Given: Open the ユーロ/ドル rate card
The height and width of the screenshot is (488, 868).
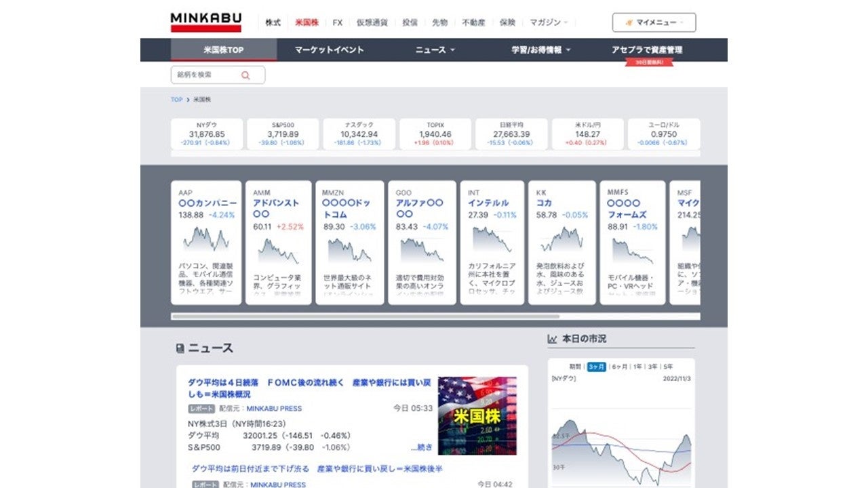Looking at the screenshot, I should [x=664, y=134].
